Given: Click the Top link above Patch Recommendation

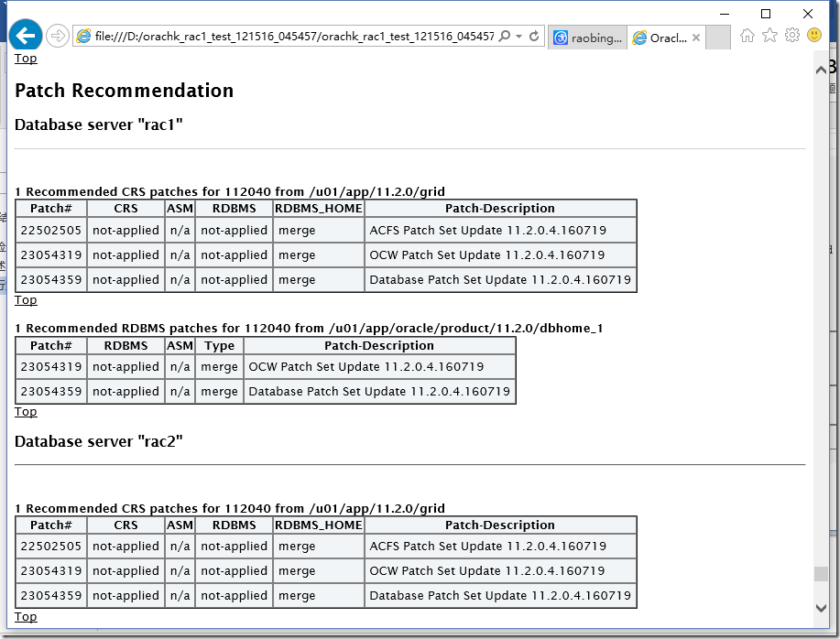Looking at the screenshot, I should [26, 59].
